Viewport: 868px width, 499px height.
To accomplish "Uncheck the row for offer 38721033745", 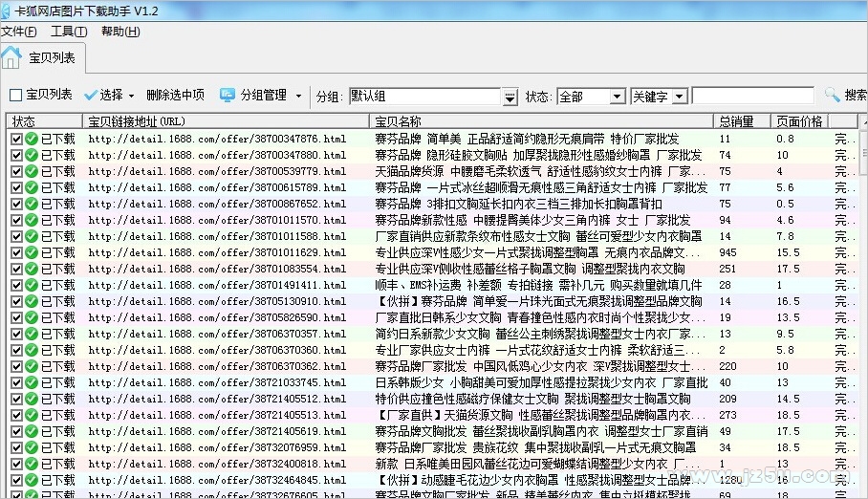I will (x=16, y=382).
